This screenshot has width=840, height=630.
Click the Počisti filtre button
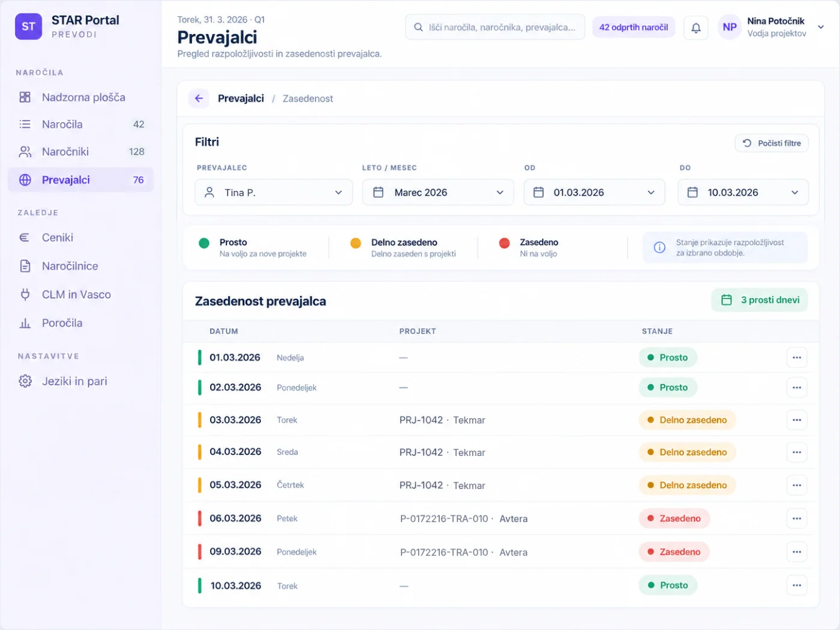[772, 143]
